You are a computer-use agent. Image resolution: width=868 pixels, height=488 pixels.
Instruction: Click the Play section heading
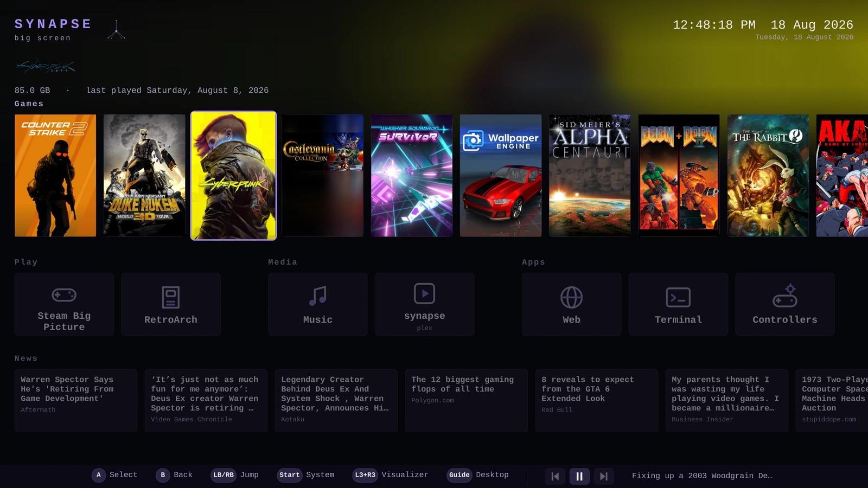point(26,262)
